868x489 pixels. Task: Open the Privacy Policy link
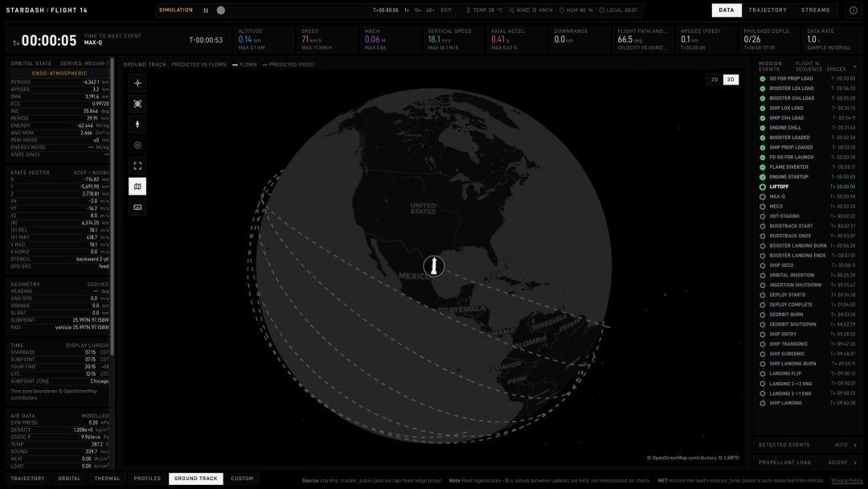pos(847,481)
